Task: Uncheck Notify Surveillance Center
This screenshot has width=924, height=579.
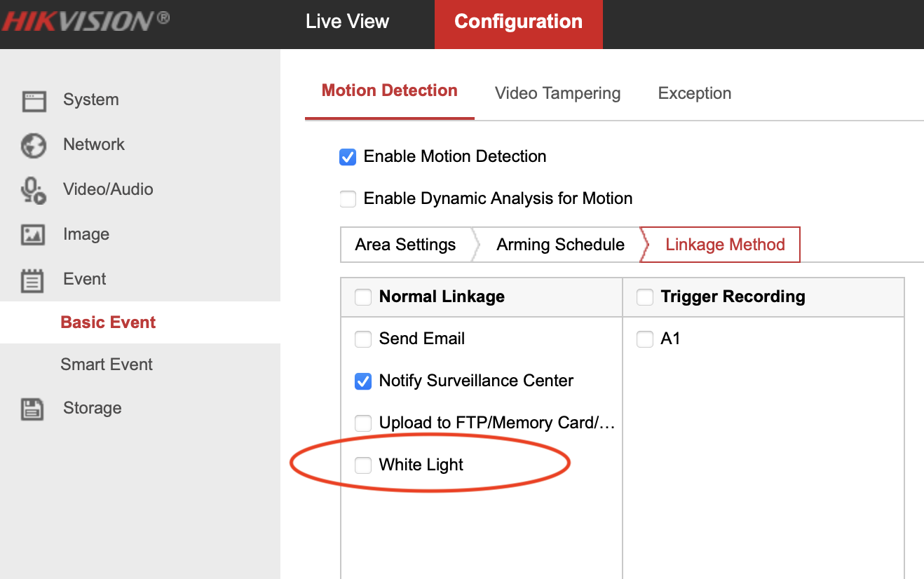Action: [x=363, y=381]
